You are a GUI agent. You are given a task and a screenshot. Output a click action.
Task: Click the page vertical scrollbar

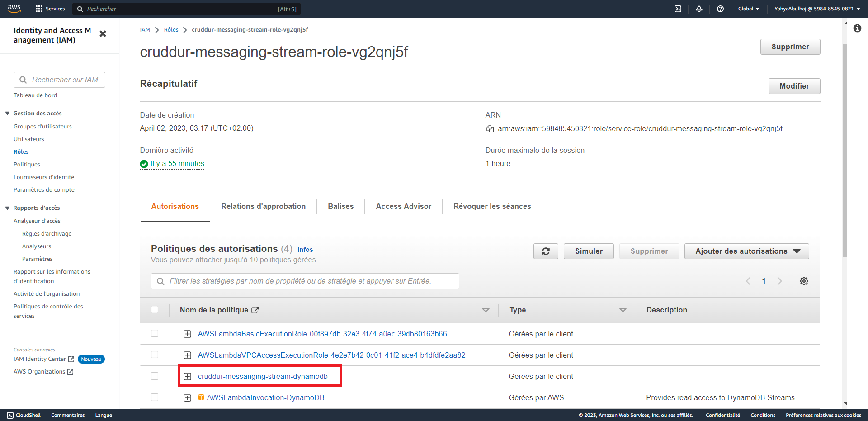[844, 150]
